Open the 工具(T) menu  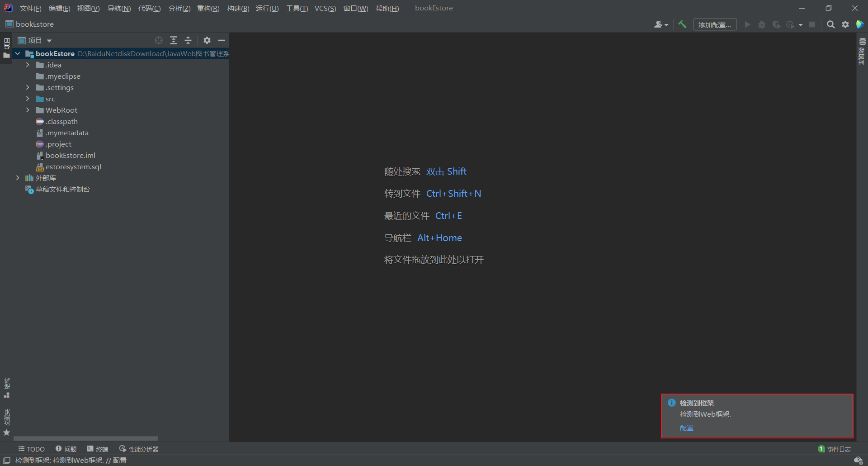(297, 9)
